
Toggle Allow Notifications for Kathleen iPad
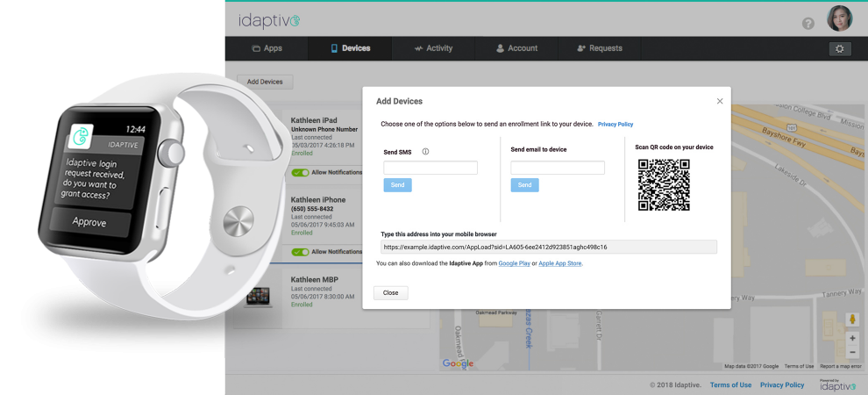coord(301,172)
